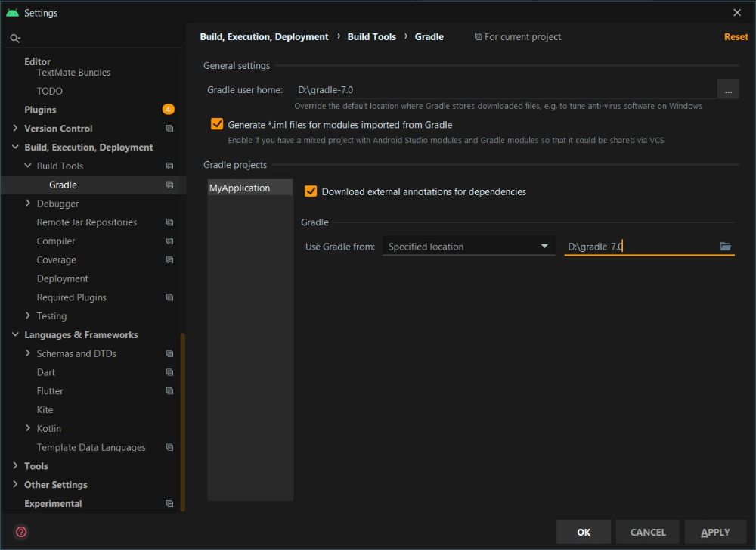Click the orange plugins update badge

[168, 110]
